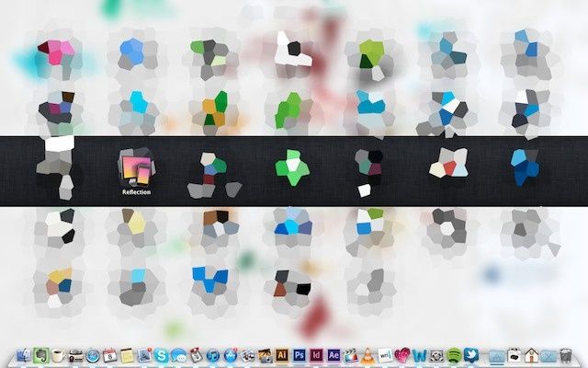This screenshot has width=588, height=368.
Task: Open the Trash in the Dock
Action: pyautogui.click(x=566, y=355)
